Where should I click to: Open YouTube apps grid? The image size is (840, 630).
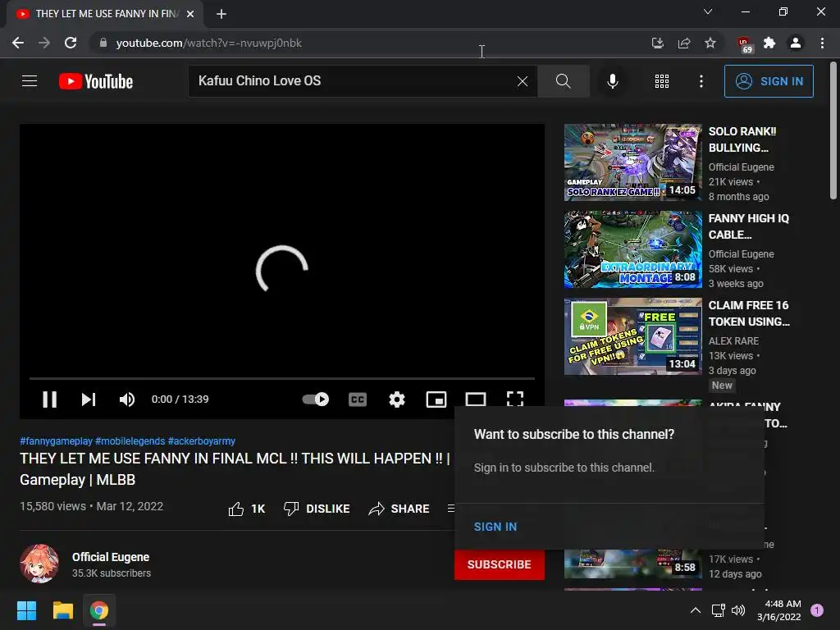[x=662, y=81]
